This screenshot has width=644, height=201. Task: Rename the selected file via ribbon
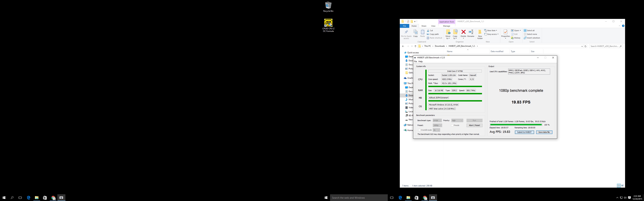click(x=471, y=33)
